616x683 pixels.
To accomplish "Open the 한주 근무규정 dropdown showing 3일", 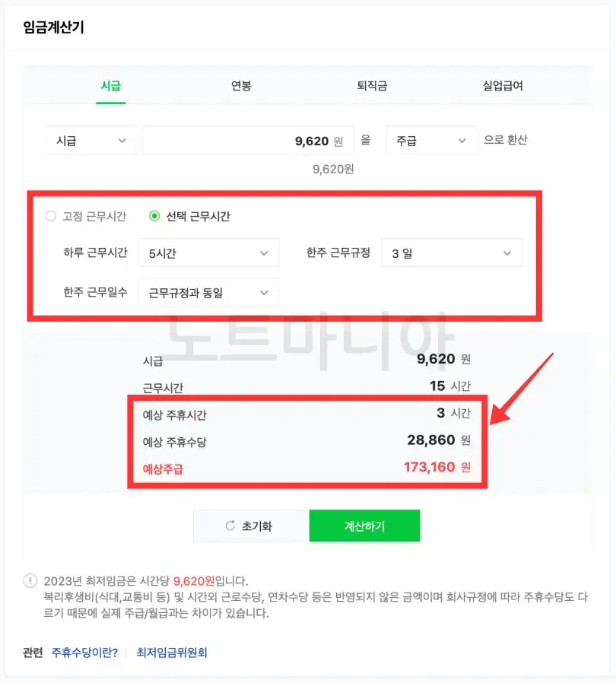I will [x=450, y=253].
